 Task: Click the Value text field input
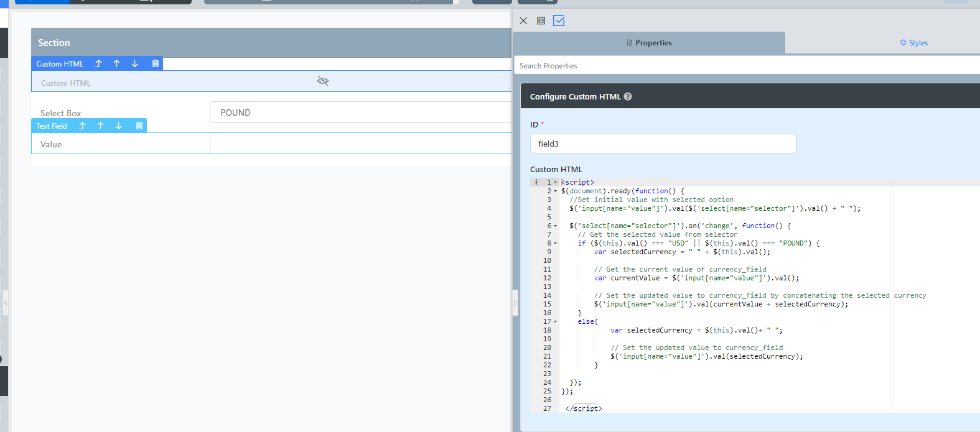point(361,144)
